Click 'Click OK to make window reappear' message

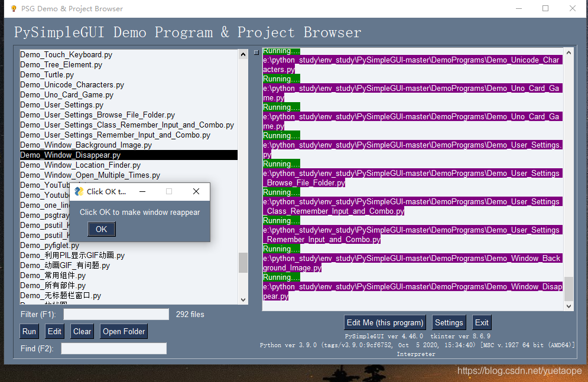click(140, 213)
